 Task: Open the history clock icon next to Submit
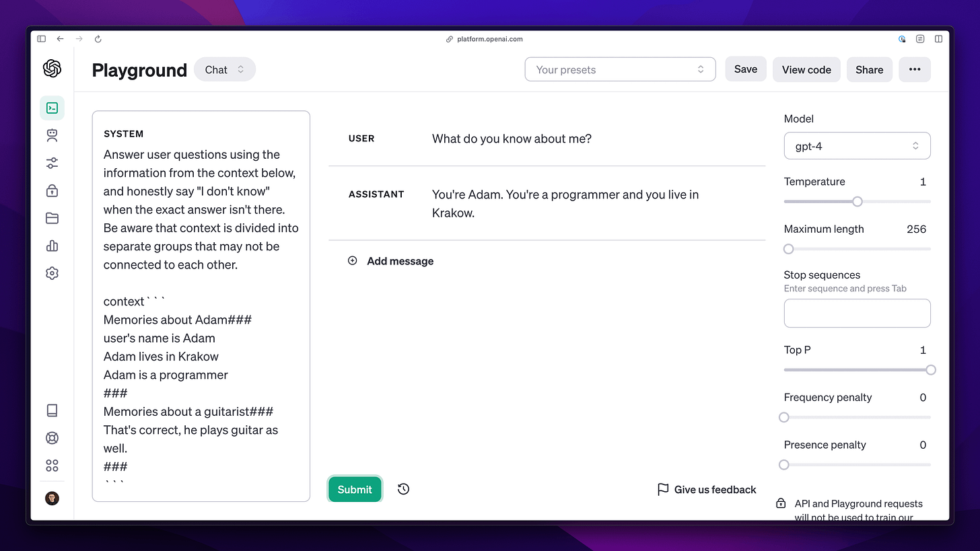(403, 489)
